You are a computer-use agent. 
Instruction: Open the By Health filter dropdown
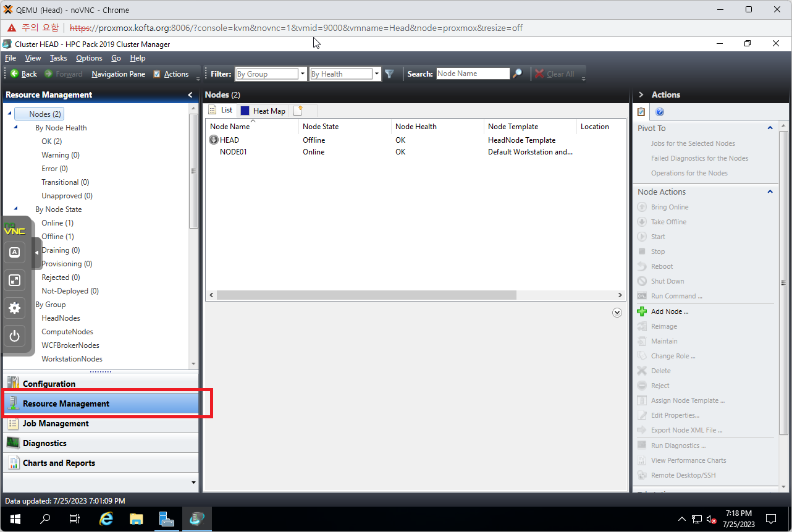pyautogui.click(x=377, y=74)
